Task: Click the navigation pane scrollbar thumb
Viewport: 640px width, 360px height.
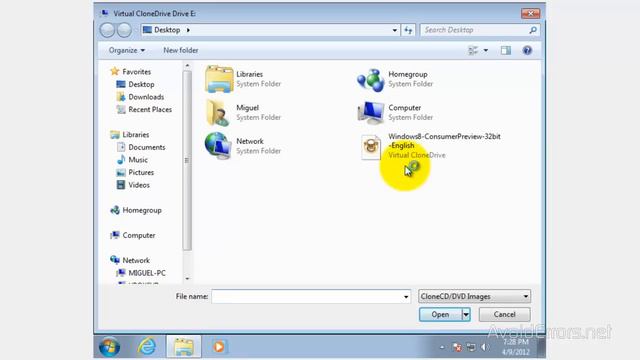Action: pos(187,160)
